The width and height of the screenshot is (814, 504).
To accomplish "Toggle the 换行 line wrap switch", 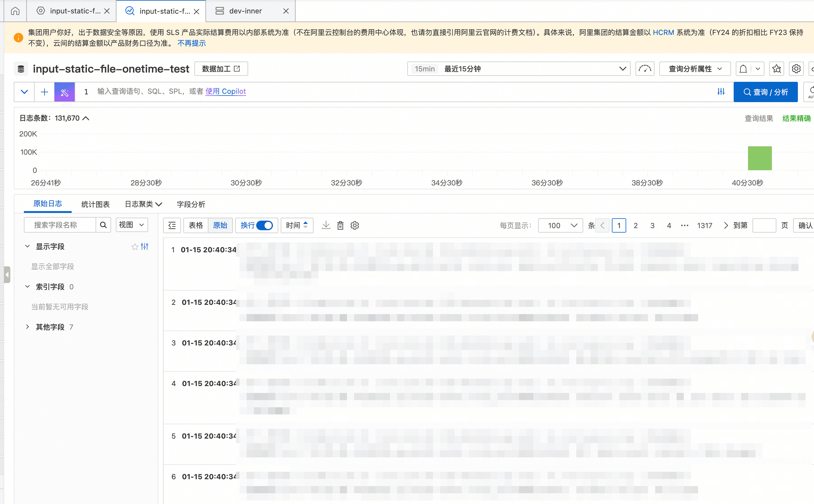I will [x=264, y=225].
